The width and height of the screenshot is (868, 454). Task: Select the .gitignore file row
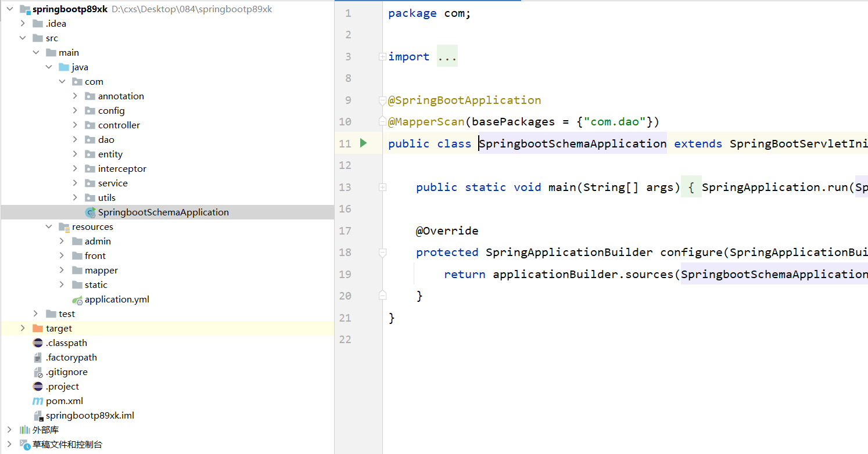(167, 372)
